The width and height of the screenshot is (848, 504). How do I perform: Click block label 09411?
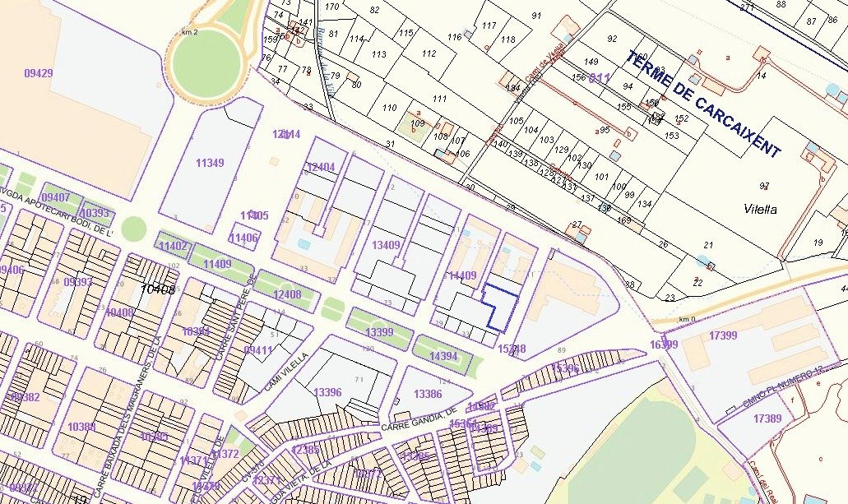tap(258, 350)
